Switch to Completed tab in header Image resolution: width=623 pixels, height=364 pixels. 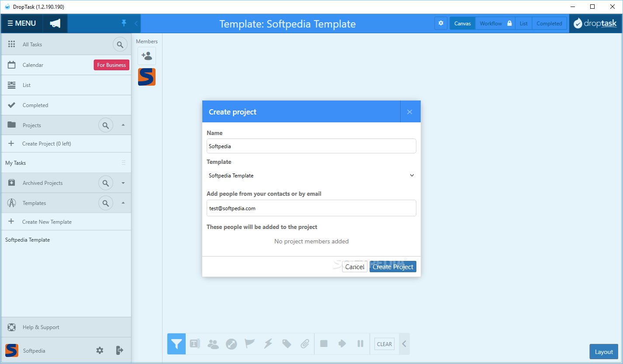549,24
